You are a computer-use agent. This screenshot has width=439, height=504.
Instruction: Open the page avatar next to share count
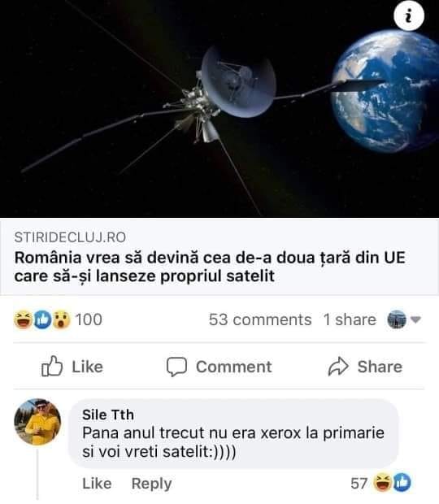(397, 319)
